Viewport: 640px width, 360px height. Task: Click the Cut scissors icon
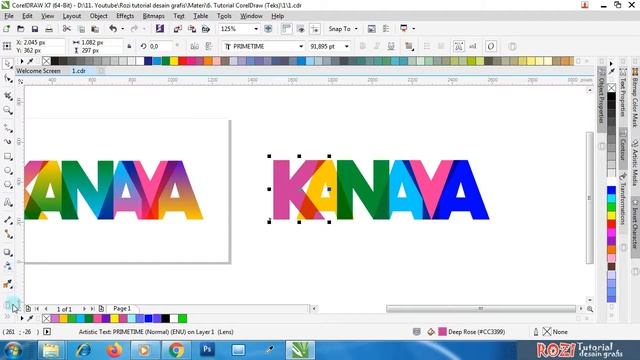(x=67, y=29)
